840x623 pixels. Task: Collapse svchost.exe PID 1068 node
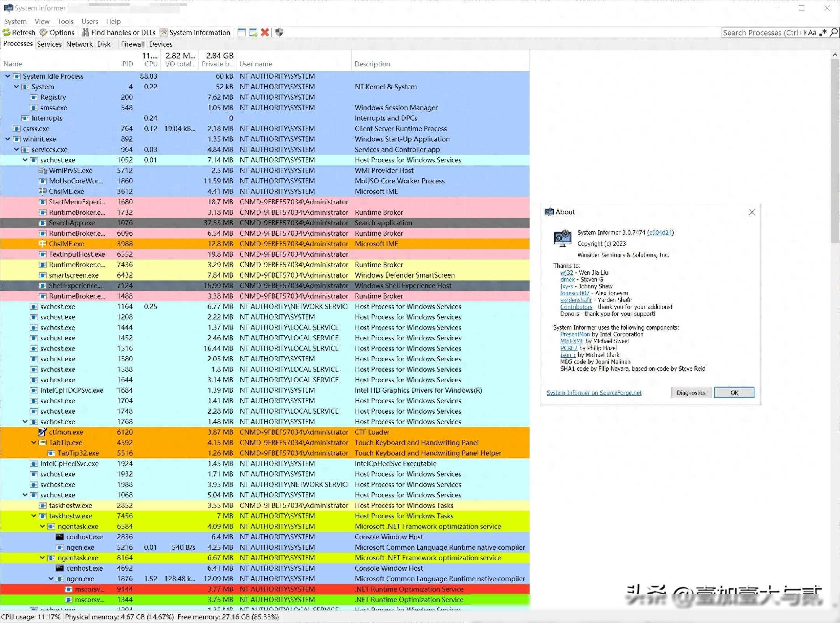click(x=25, y=495)
